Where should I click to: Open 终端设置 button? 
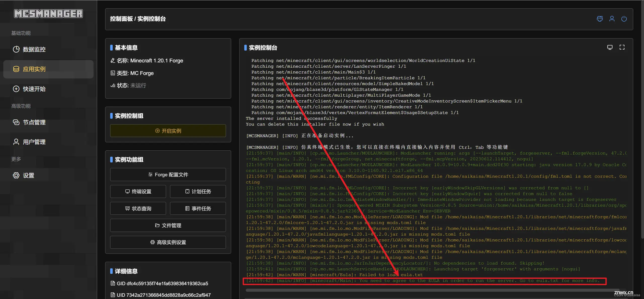[x=138, y=192]
